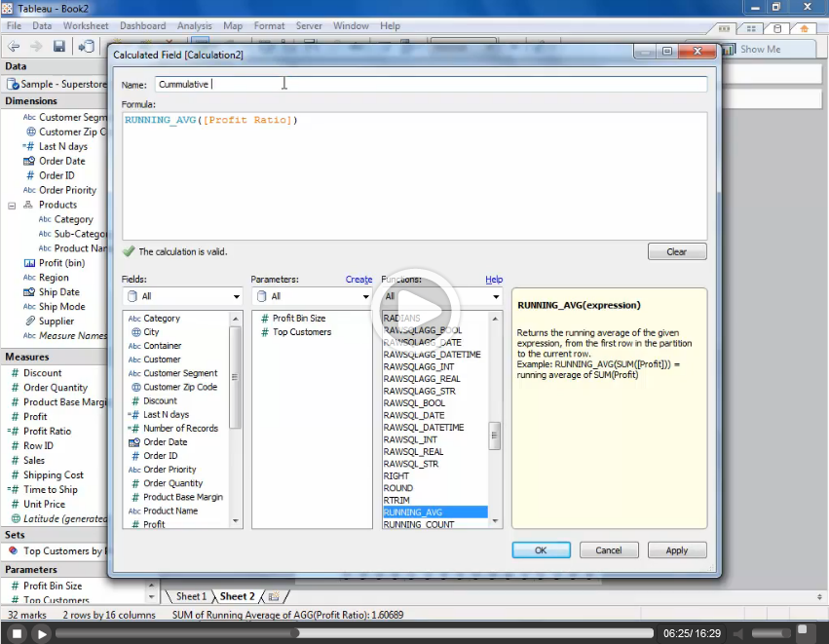Click the small play button in player bar

tap(42, 634)
